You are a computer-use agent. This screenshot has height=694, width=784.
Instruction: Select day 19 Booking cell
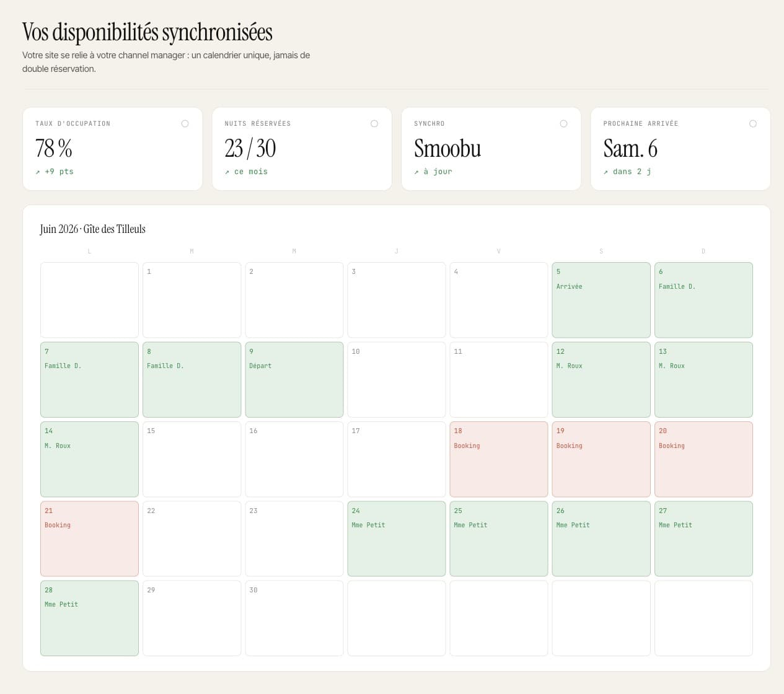601,459
